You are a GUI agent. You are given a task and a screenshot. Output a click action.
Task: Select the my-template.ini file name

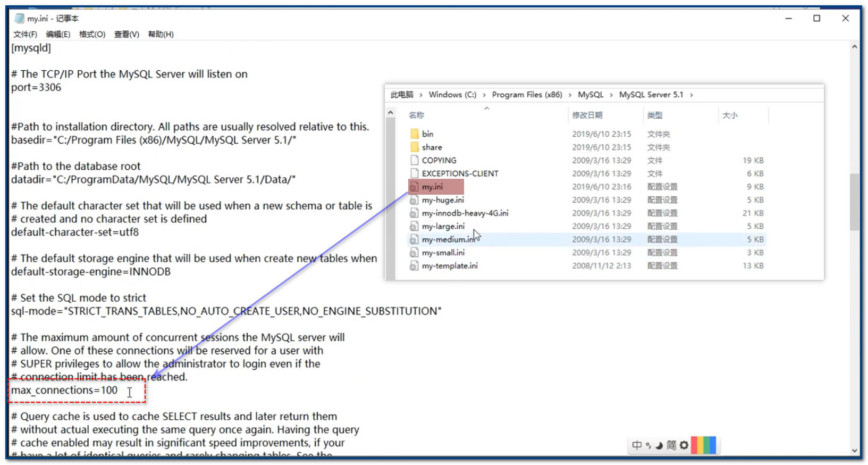[x=450, y=265]
